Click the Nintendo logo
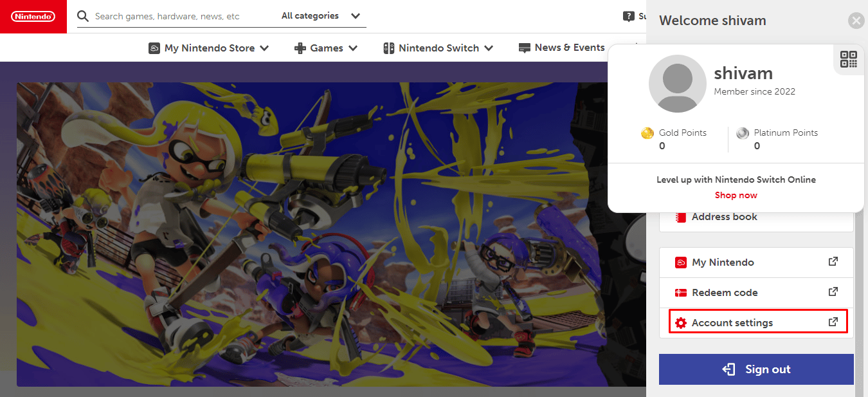868x397 pixels. tap(33, 16)
